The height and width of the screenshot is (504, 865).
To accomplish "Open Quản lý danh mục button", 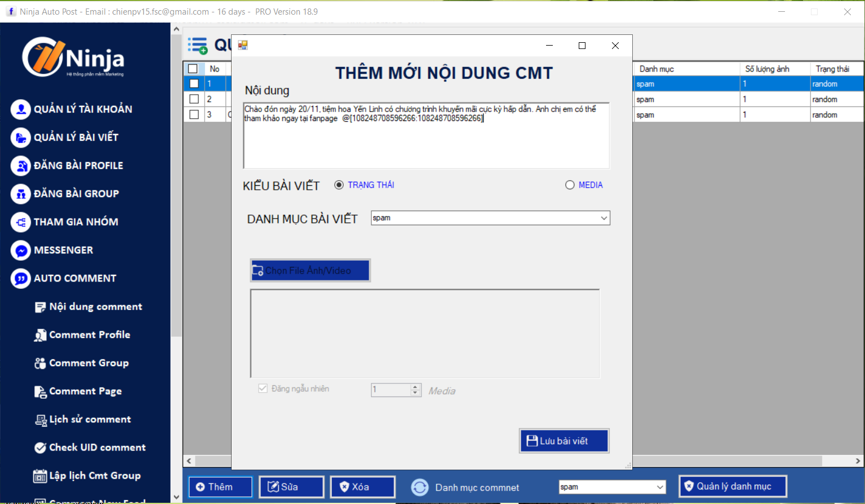I will 733,487.
